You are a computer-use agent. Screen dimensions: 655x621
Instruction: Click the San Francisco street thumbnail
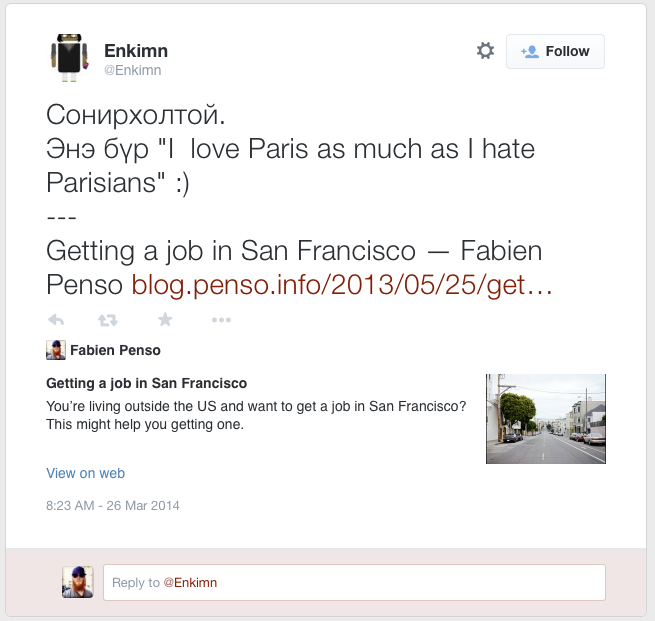coord(546,419)
